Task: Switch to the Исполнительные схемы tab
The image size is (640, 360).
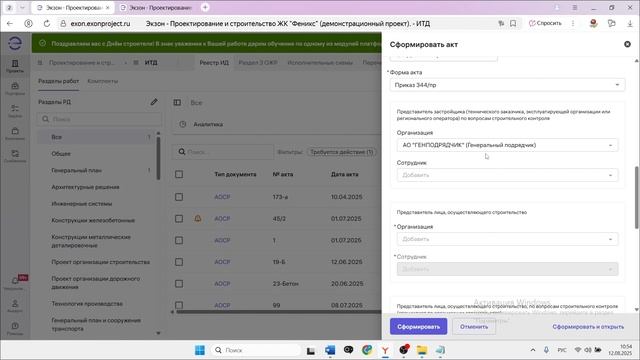Action: 320,62
